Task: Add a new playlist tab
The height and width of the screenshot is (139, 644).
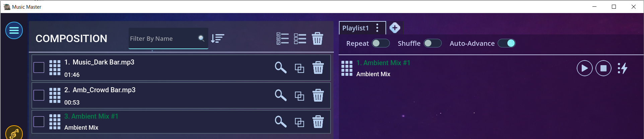Action: (x=395, y=28)
